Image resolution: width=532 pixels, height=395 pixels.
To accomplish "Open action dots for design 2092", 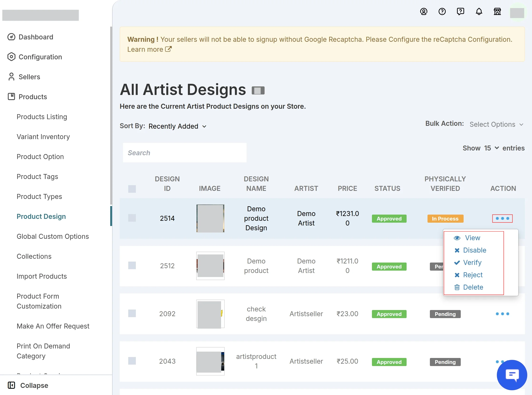I will coord(502,314).
